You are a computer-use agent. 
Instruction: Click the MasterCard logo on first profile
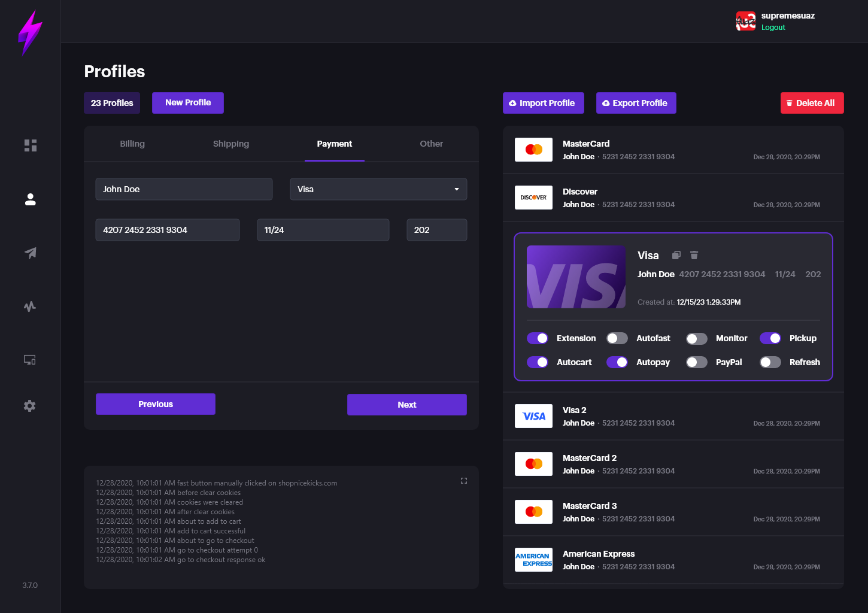coord(534,150)
